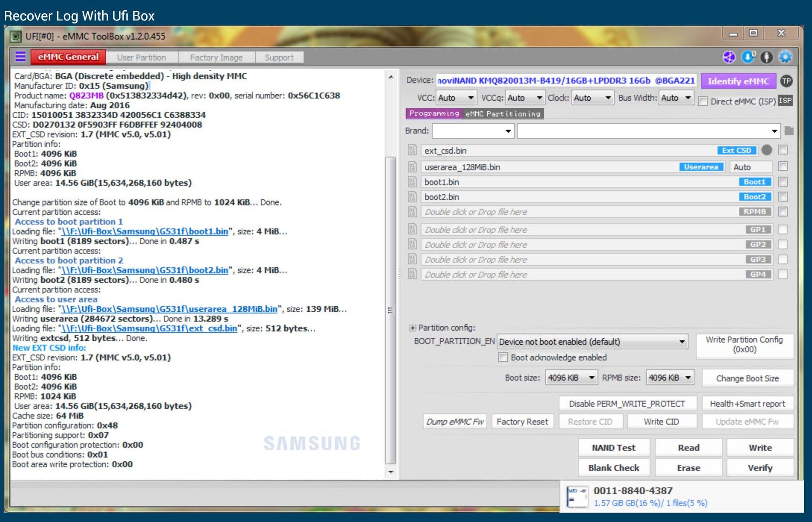Click the gear icon next to Ext CSD
812x522 pixels.
coord(767,150)
